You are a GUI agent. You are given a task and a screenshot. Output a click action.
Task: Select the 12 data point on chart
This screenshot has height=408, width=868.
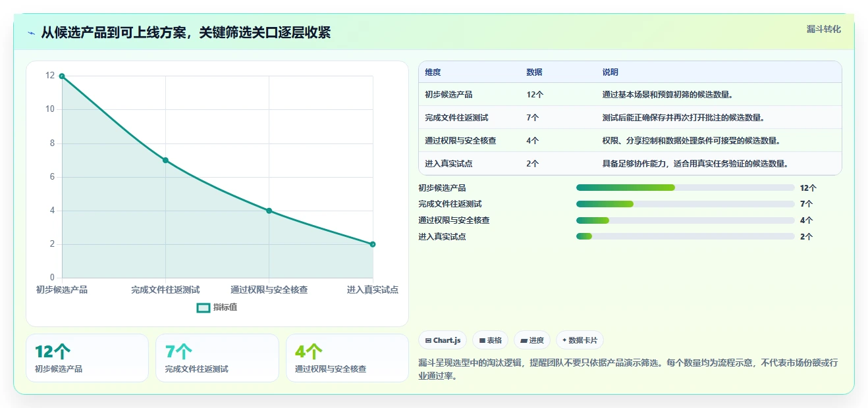[62, 76]
